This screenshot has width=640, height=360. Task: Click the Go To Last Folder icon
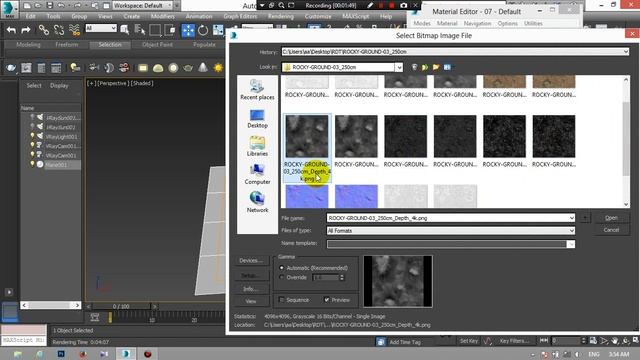(x=414, y=67)
